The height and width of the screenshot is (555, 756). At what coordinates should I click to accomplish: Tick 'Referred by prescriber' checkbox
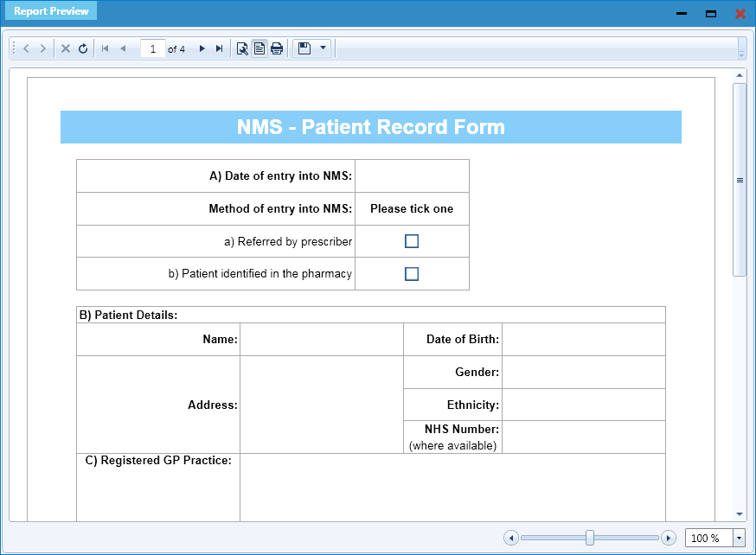point(412,241)
